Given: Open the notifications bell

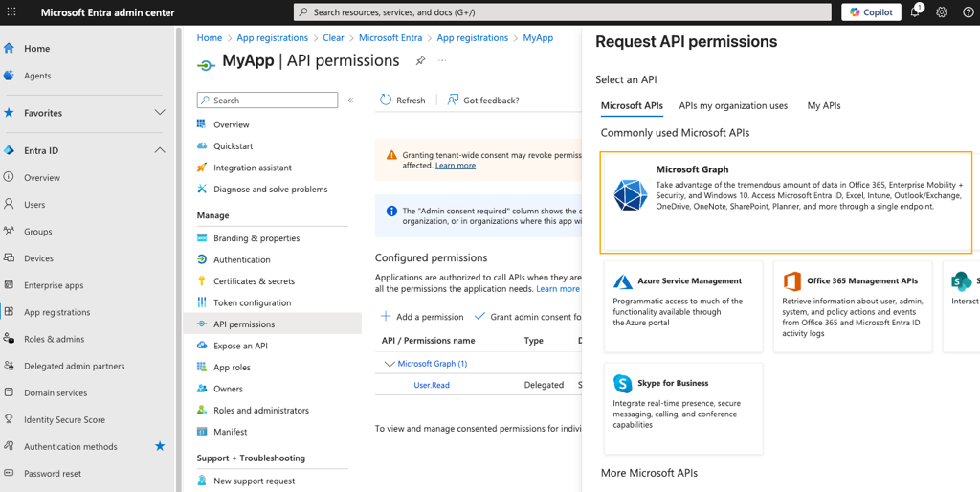Looking at the screenshot, I should (915, 11).
